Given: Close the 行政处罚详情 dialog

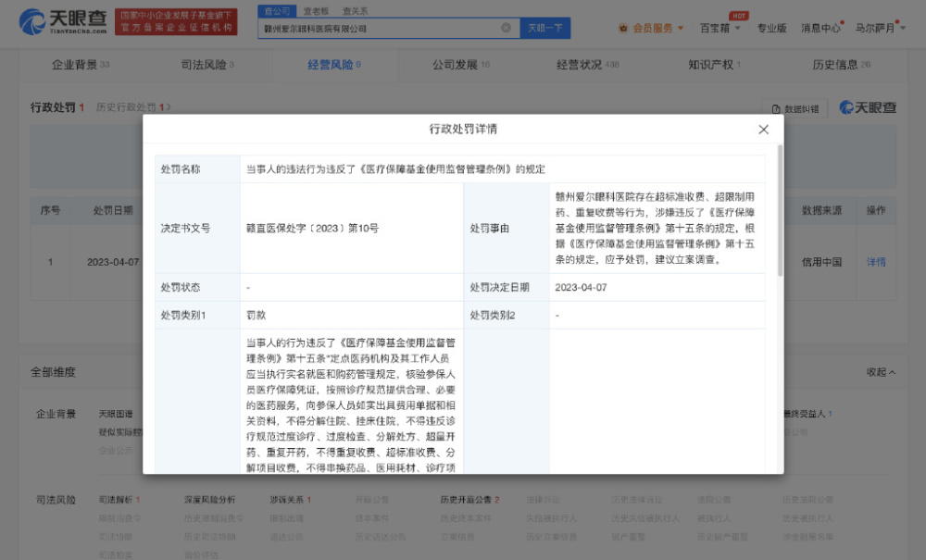Looking at the screenshot, I should pyautogui.click(x=763, y=130).
